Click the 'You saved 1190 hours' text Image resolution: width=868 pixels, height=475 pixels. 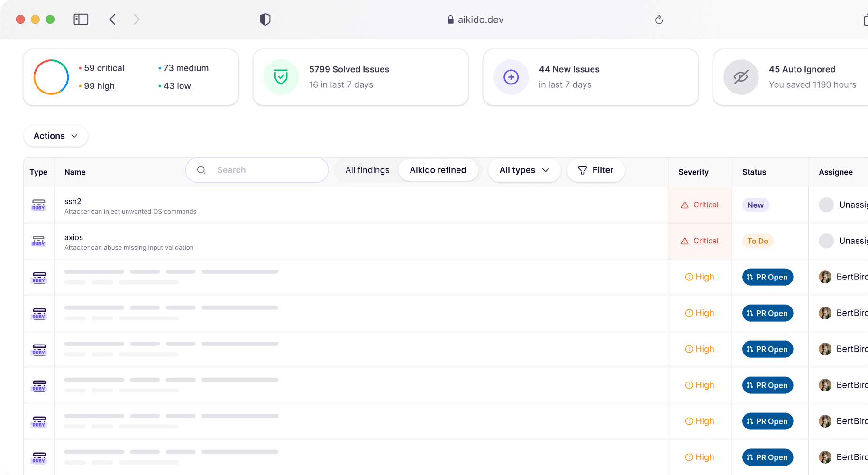813,84
